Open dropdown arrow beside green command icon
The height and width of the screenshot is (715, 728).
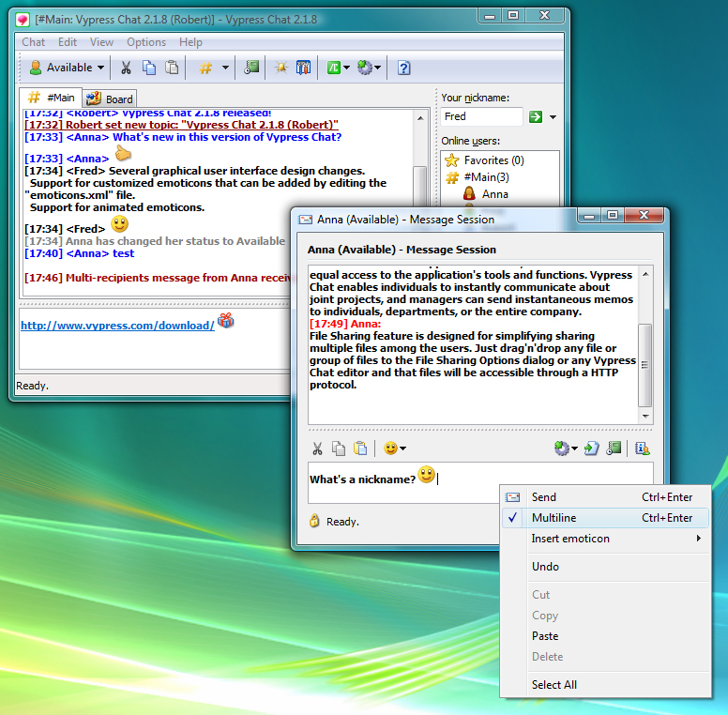[x=346, y=68]
